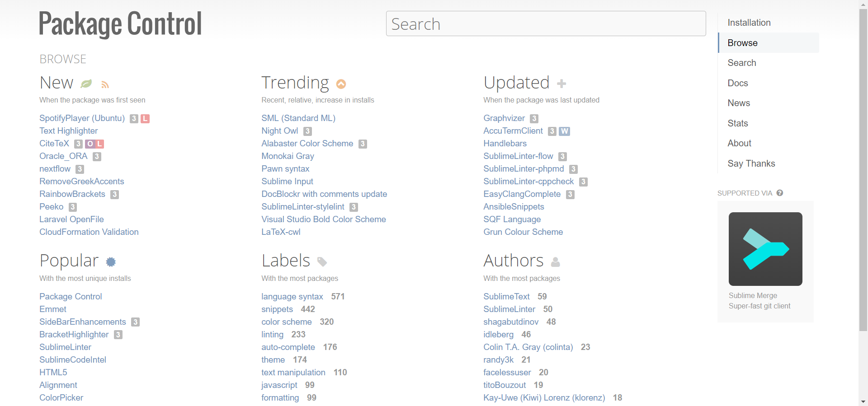Click the Labels tag icon
The height and width of the screenshot is (406, 868).
pyautogui.click(x=322, y=262)
